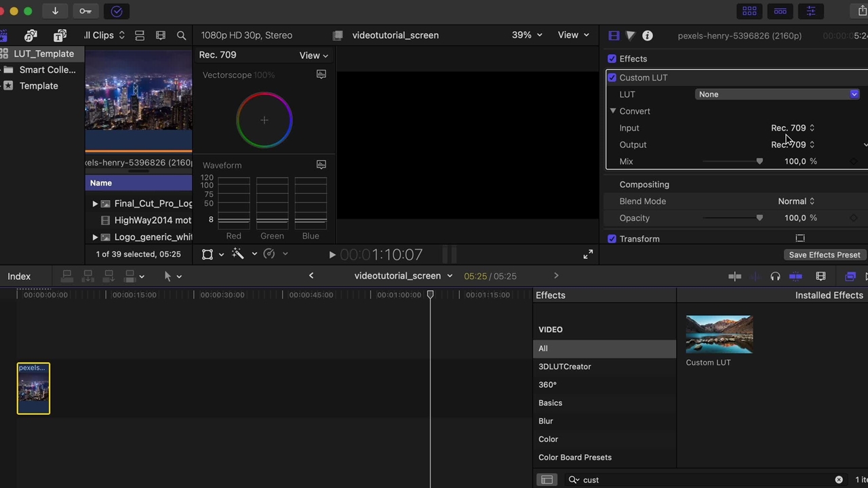Toggle fullscreen viewer arrows icon

[588, 254]
